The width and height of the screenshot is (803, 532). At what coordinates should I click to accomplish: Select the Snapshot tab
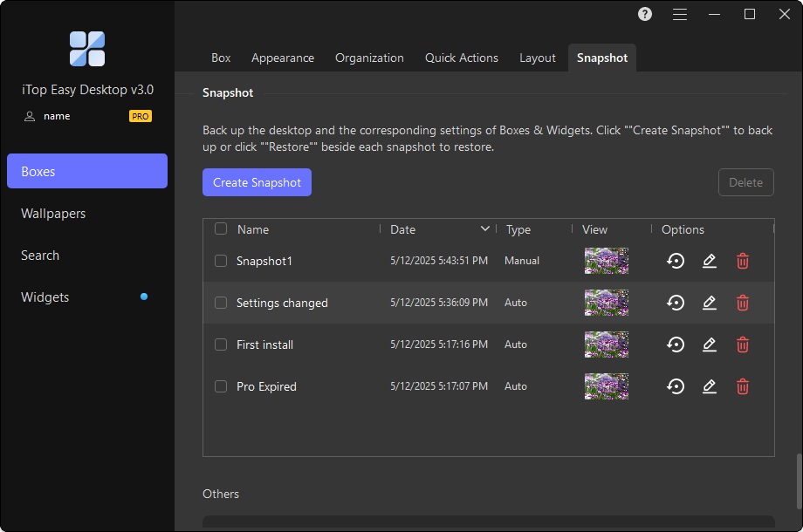(x=602, y=58)
